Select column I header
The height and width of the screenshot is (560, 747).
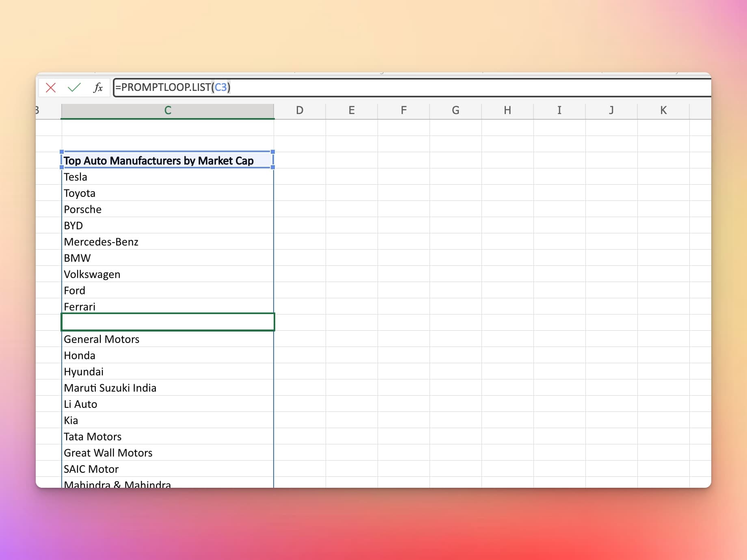click(559, 110)
